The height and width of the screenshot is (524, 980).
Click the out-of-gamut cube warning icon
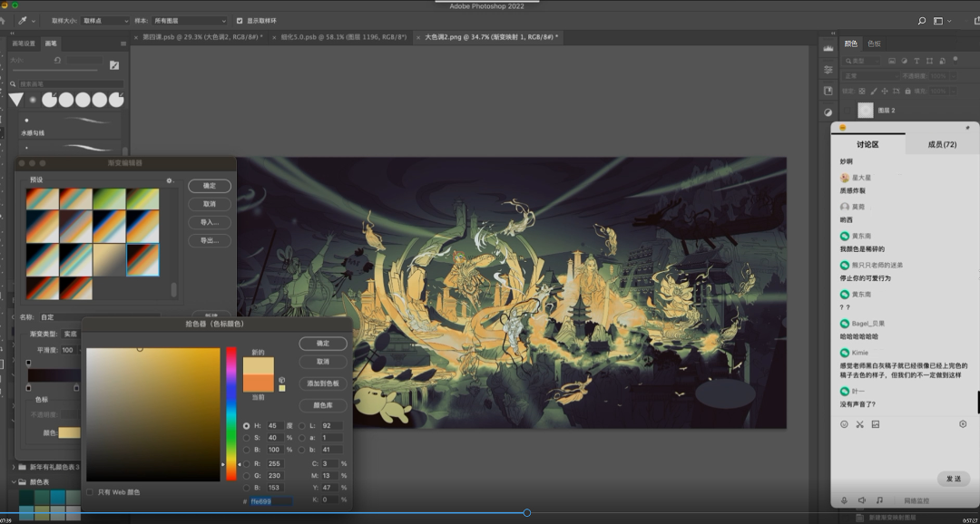tap(282, 380)
